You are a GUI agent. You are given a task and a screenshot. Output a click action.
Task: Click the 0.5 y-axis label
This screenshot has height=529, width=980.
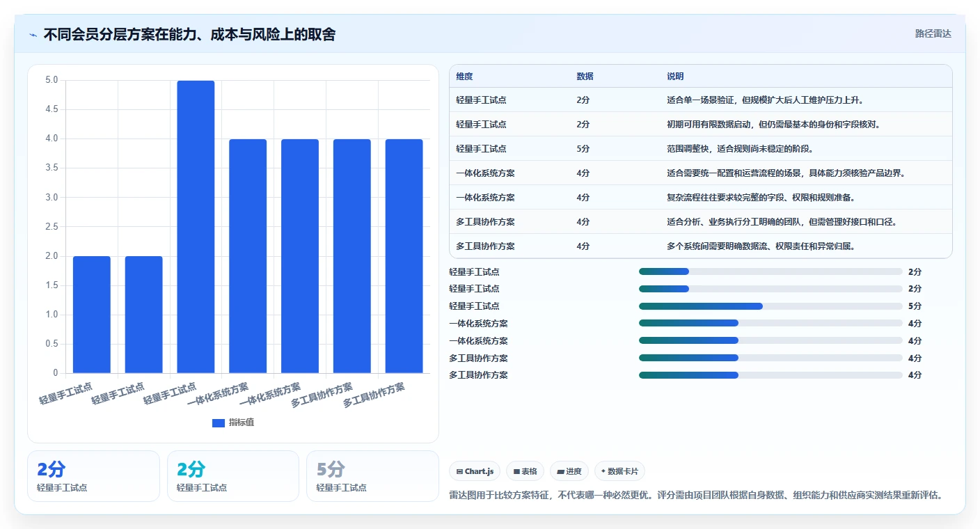(52, 344)
